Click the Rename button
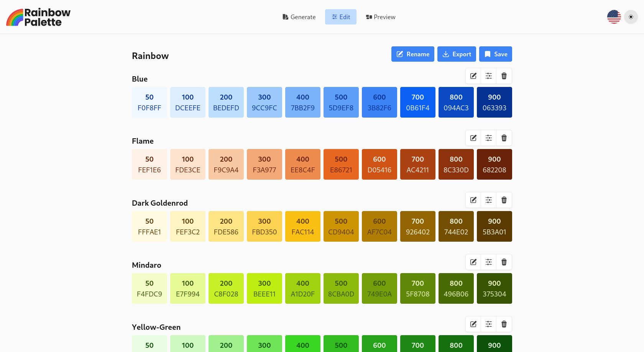644x352 pixels. [413, 54]
